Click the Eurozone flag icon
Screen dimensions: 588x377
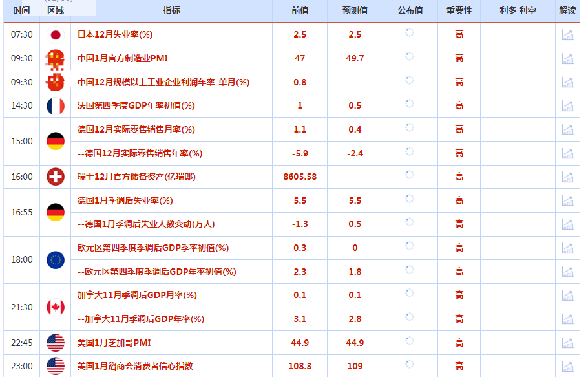[x=56, y=260]
